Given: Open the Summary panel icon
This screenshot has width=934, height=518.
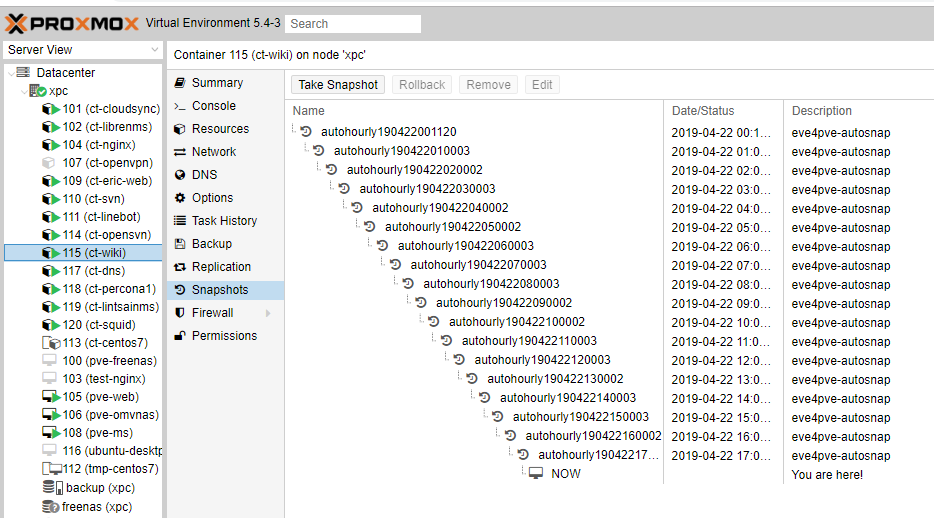Looking at the screenshot, I should pyautogui.click(x=180, y=83).
